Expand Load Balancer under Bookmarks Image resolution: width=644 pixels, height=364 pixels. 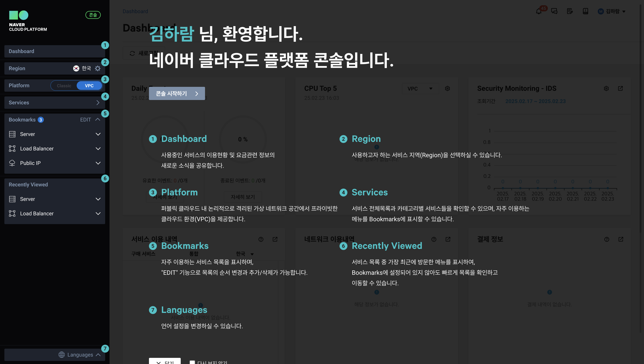click(x=98, y=149)
